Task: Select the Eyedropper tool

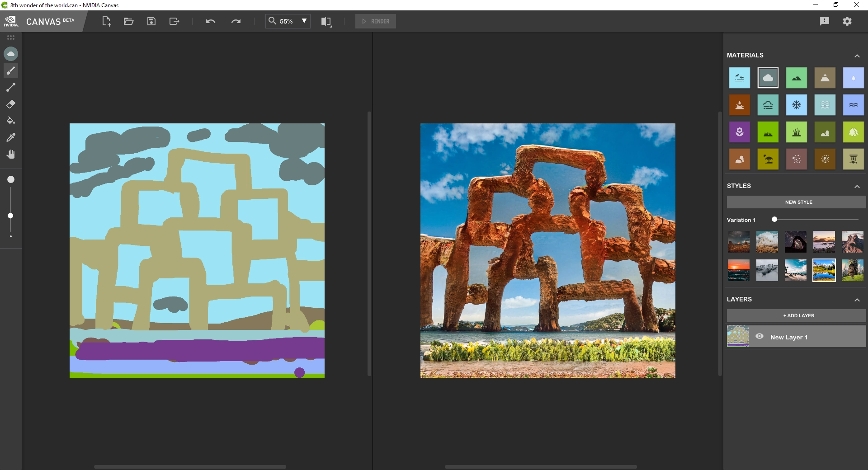Action: tap(11, 137)
